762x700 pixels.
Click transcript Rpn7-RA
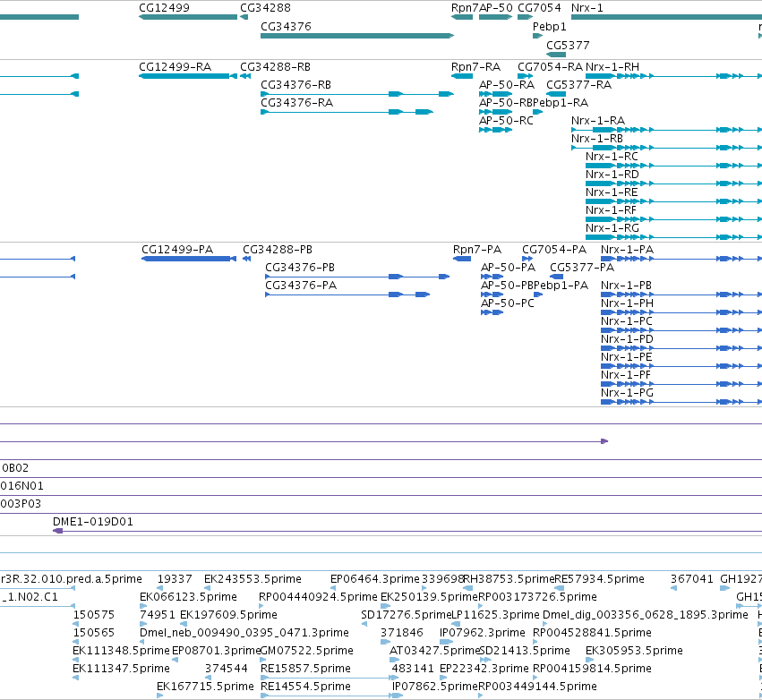pos(475,67)
